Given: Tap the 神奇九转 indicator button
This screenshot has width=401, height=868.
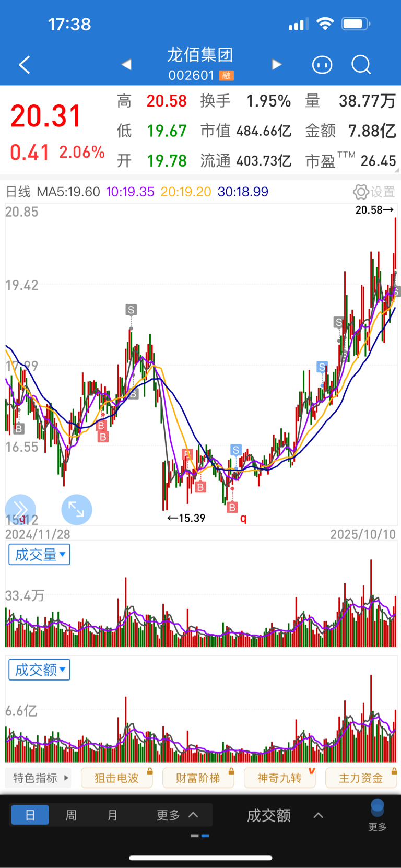Looking at the screenshot, I should point(280,778).
